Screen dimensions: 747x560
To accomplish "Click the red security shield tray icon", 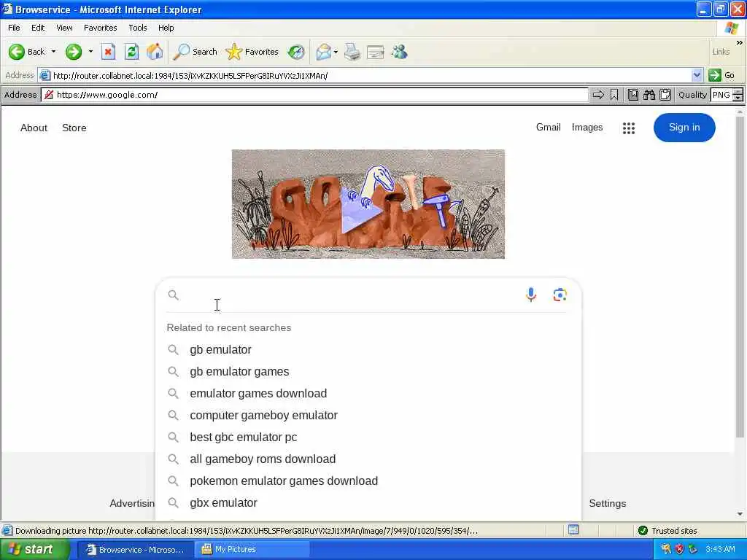I will tap(679, 550).
